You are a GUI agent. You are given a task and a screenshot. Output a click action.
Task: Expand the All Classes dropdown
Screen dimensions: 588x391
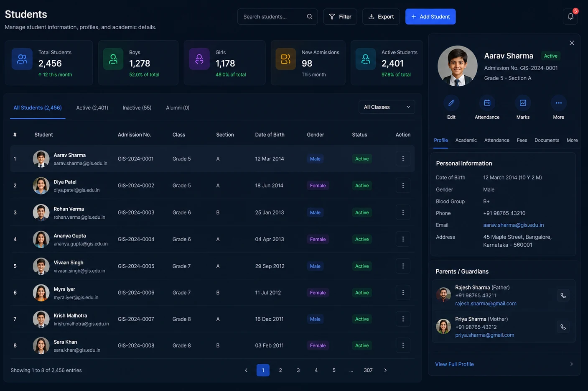tap(387, 107)
